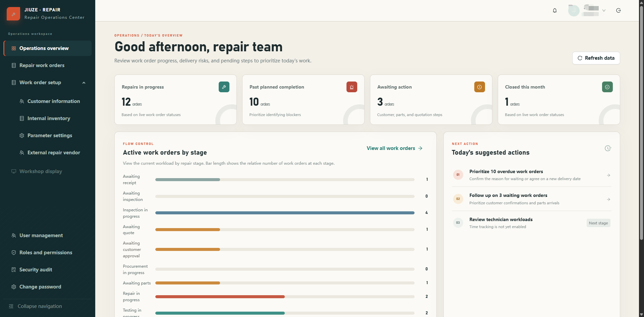Open Repair work orders menu item
This screenshot has width=644, height=317.
[x=48, y=65]
